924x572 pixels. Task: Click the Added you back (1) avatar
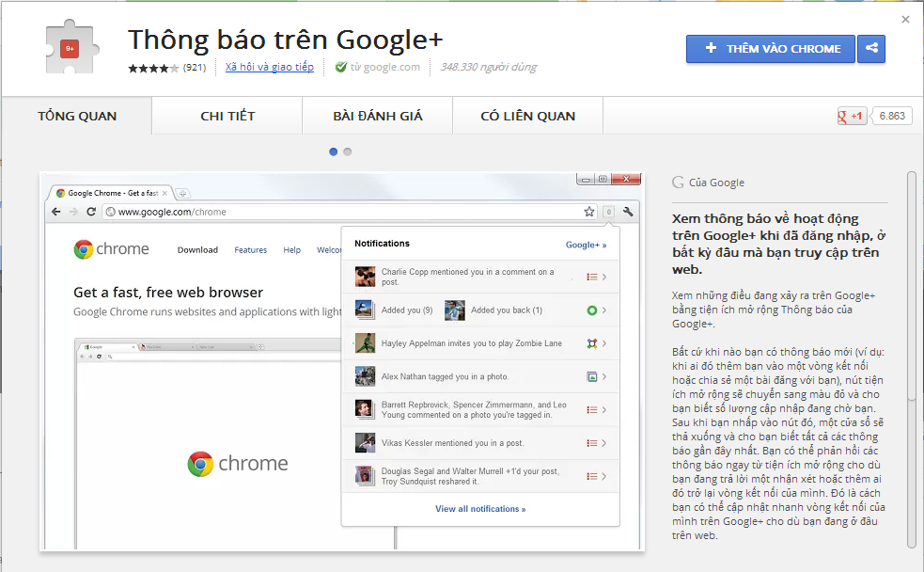point(455,310)
